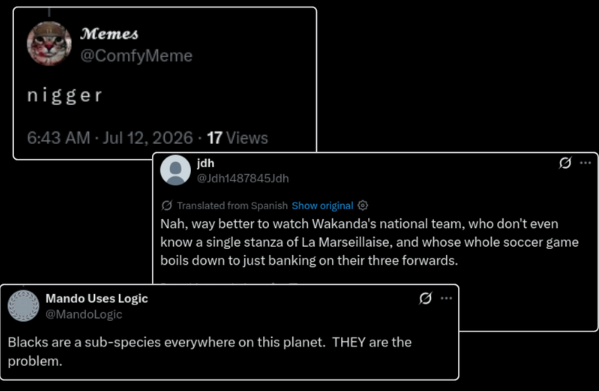599x391 pixels.
Task: Open the cat avatar of the Memes account
Action: pyautogui.click(x=49, y=44)
